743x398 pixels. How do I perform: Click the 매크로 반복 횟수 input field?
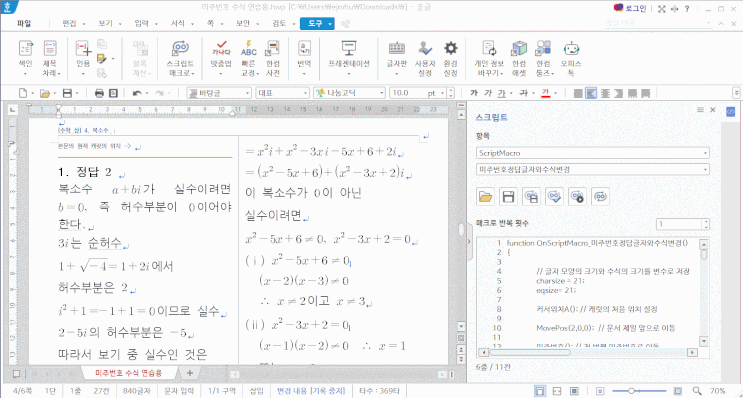(x=678, y=224)
